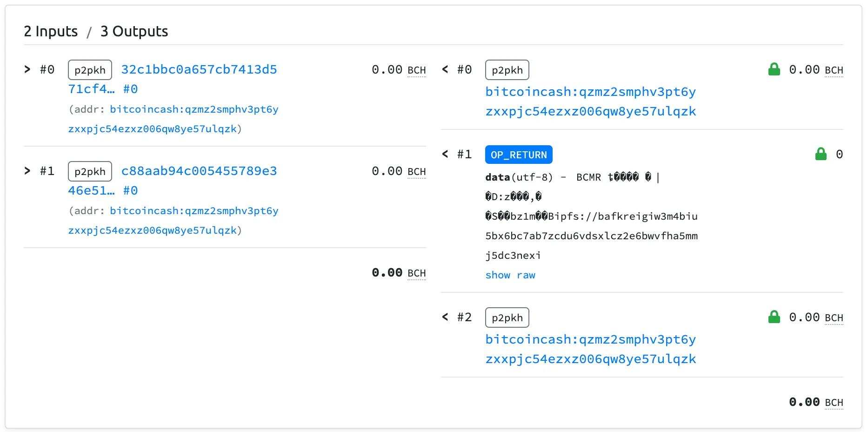Click the OP_RETURN badge on output #1

519,155
